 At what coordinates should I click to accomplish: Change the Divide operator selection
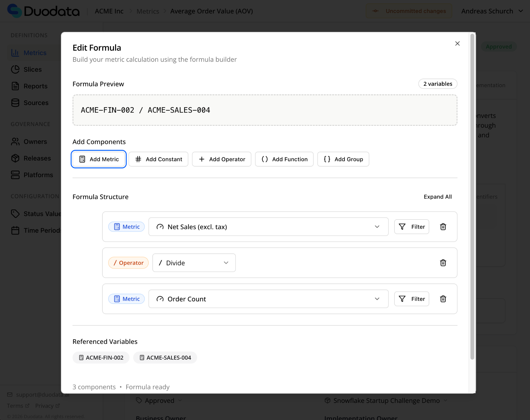point(226,263)
